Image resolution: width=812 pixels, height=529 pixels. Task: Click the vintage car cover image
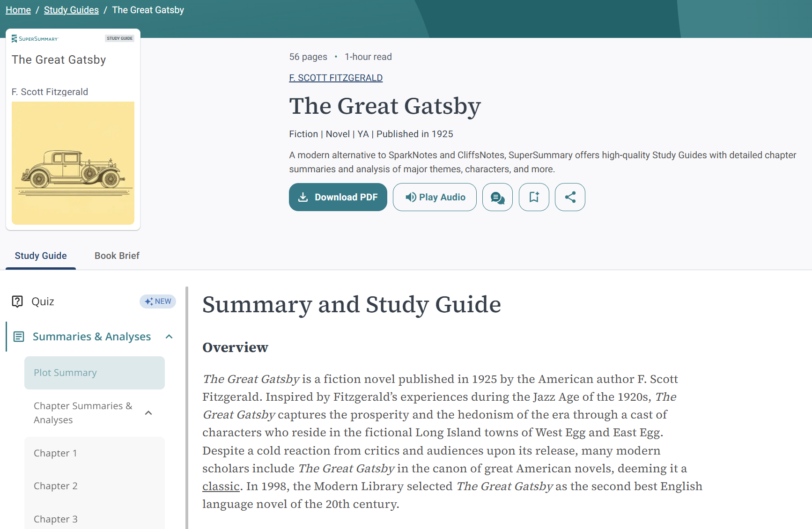coord(73,163)
